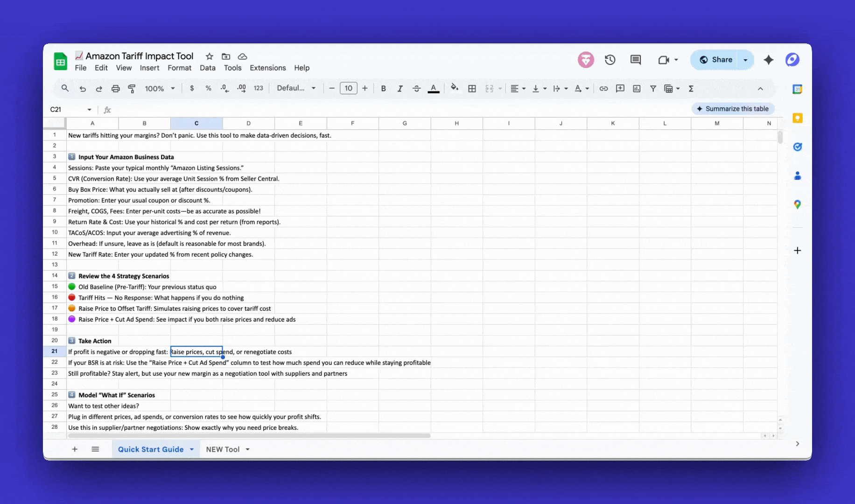Star the Amazon Tariff Impact Tool document

coord(210,56)
